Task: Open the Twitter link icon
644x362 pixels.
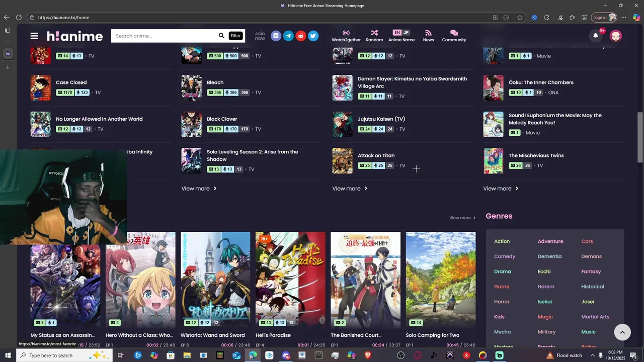Action: pos(313,36)
